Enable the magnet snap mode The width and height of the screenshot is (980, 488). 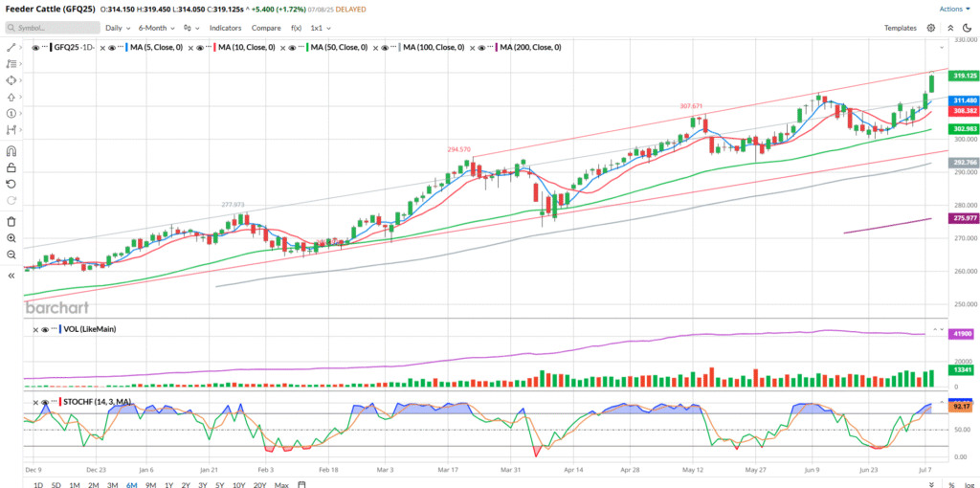pos(11,151)
